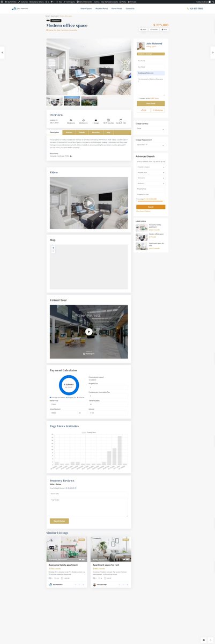The width and height of the screenshot is (215, 644).
Task: Switch to the Address tab
Action: (69, 132)
